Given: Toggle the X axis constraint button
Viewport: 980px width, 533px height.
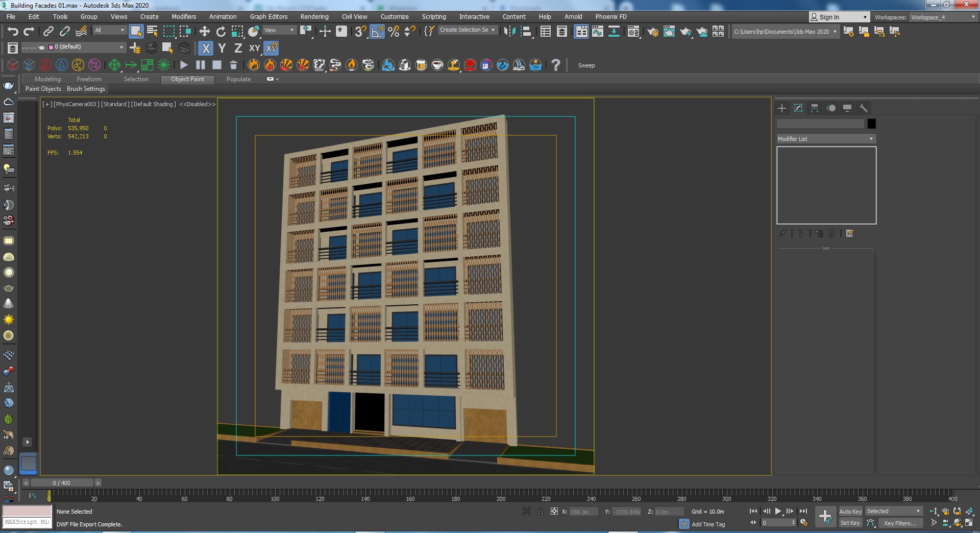Looking at the screenshot, I should point(206,49).
